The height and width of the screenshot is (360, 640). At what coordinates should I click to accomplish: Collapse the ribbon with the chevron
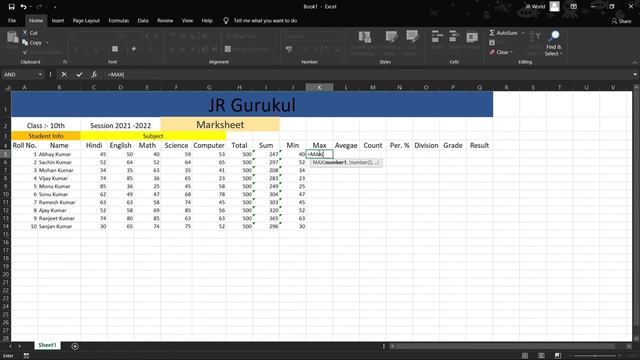tap(635, 62)
